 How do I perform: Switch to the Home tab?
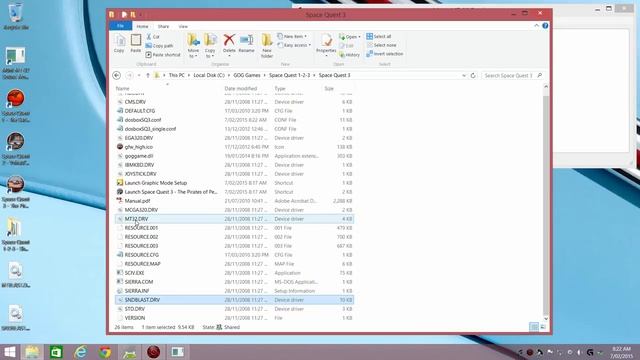pos(142,26)
